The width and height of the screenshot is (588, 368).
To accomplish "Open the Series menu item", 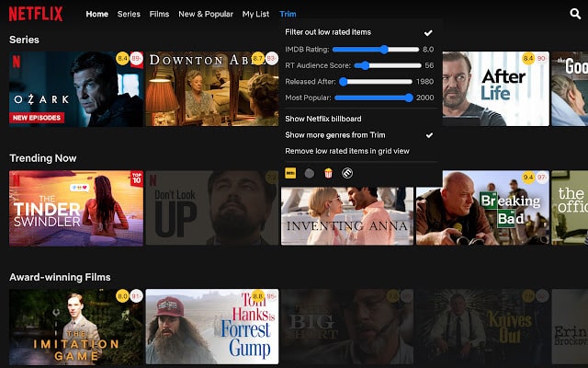I will pyautogui.click(x=129, y=14).
